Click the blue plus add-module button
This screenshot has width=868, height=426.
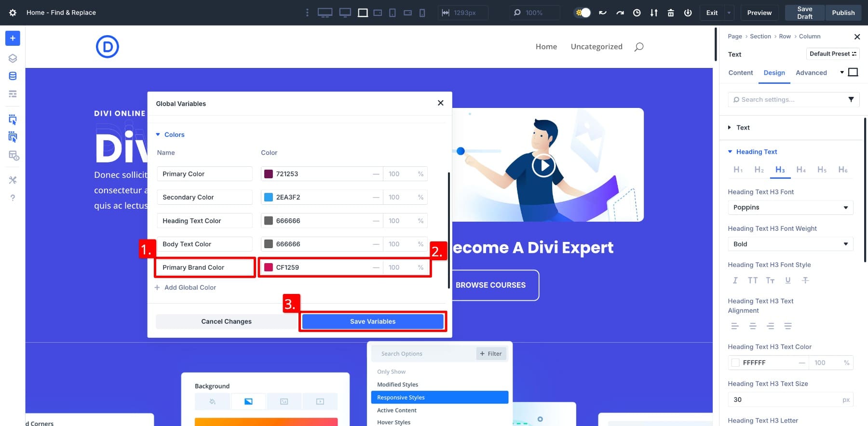(13, 38)
